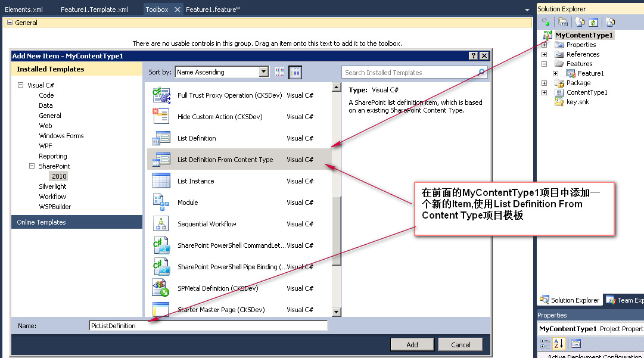Viewport: 644px width, 358px height.
Task: Collapse the General toolbox group
Action: pyautogui.click(x=10, y=23)
